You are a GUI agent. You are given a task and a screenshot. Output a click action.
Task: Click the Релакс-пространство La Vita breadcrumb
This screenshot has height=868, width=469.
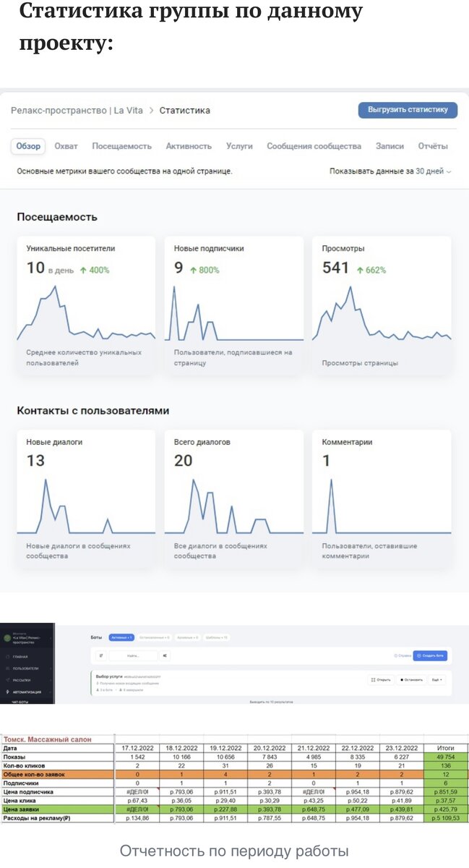point(77,110)
